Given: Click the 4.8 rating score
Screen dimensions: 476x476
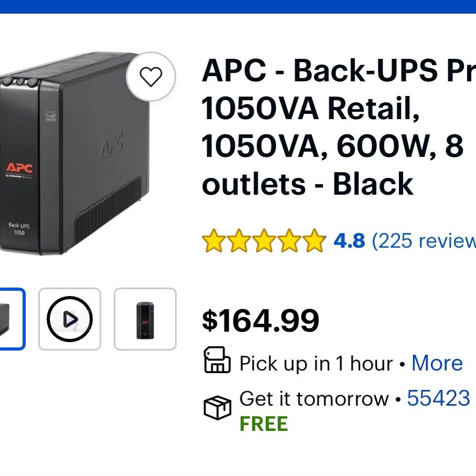Looking at the screenshot, I should coord(349,241).
